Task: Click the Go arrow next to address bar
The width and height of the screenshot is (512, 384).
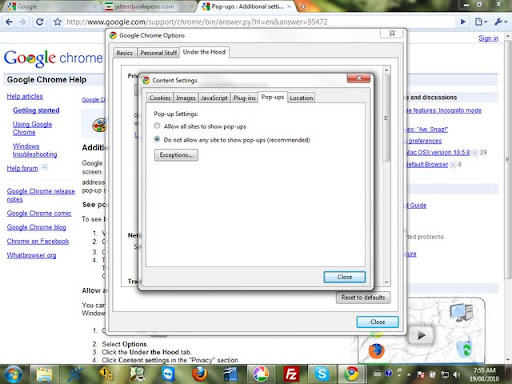Action: (x=463, y=22)
